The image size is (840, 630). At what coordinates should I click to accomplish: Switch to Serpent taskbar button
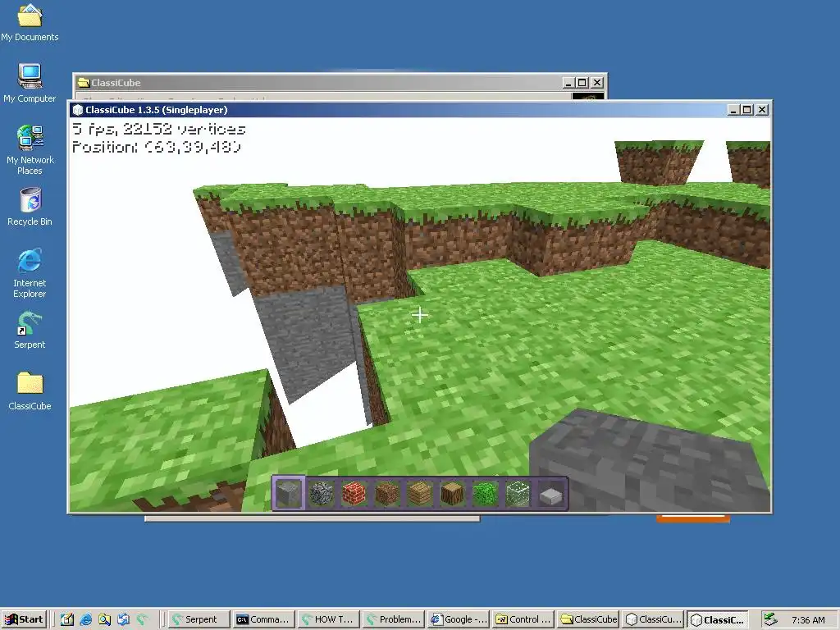click(199, 619)
